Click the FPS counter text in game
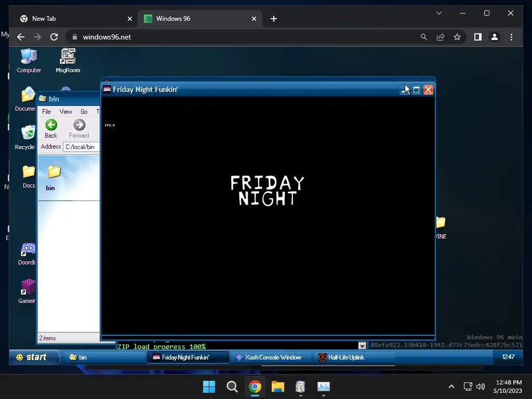This screenshot has width=532, height=399. 110,125
